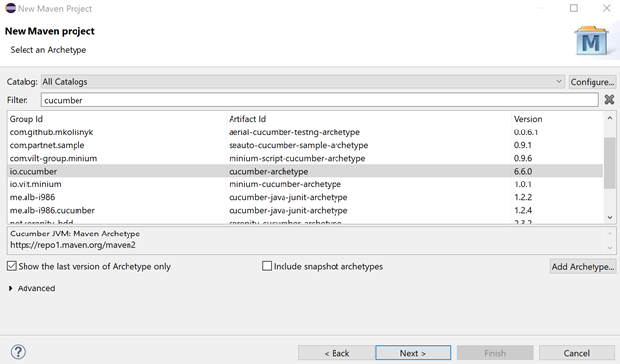The width and height of the screenshot is (620, 364).
Task: Open the help question mark icon
Action: [x=19, y=351]
